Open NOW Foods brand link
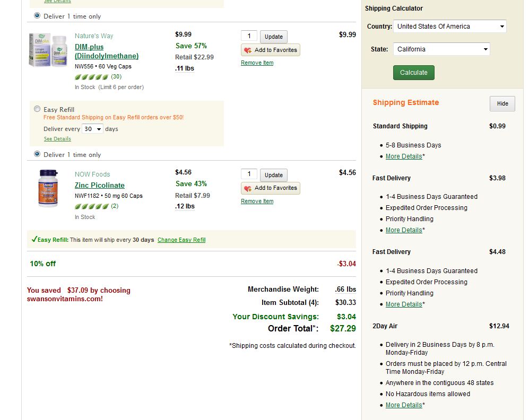Screen dimensions: 529x420 click(92, 174)
